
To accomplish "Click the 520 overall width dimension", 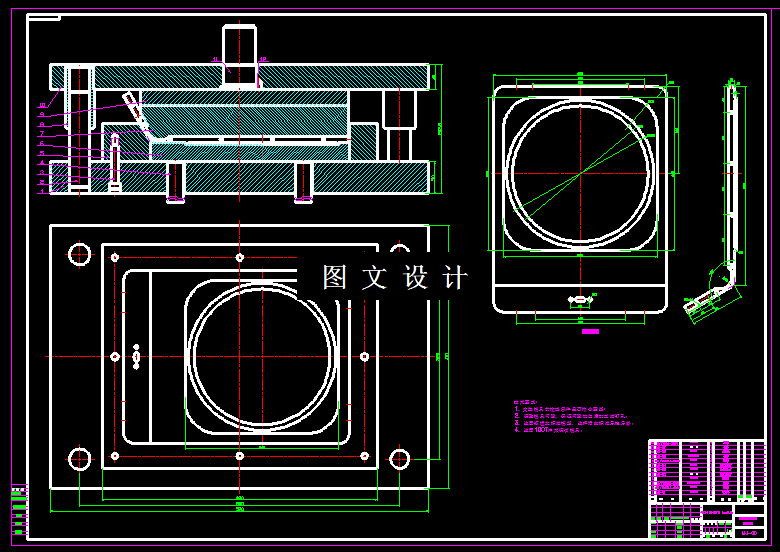I will pyautogui.click(x=240, y=510).
